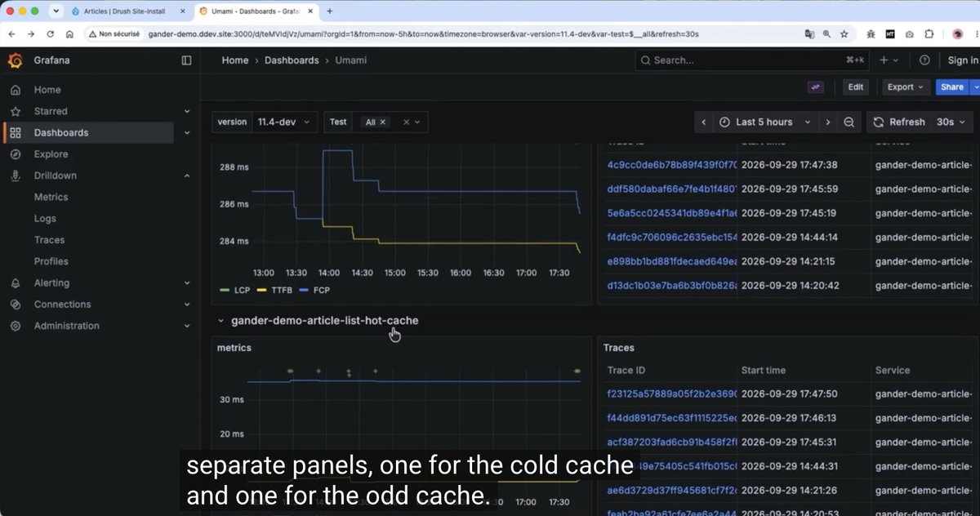Open Drilldown Metrics page
The height and width of the screenshot is (516, 980).
(51, 197)
